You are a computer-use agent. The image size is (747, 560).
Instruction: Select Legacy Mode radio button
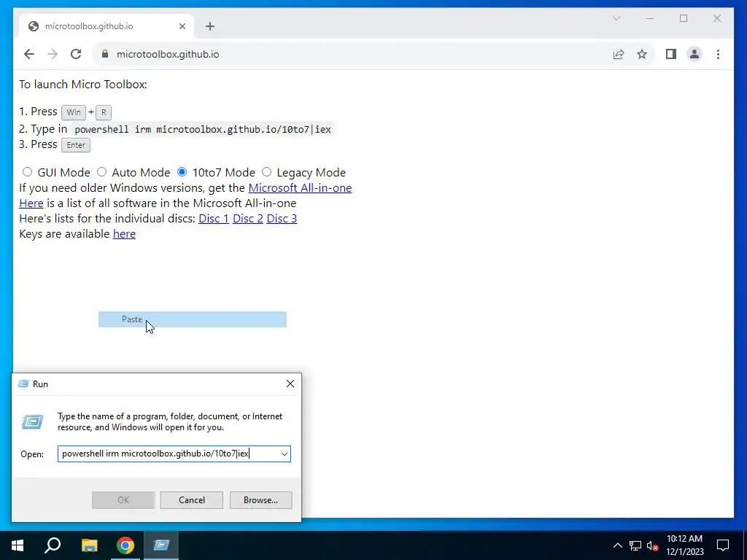(x=266, y=172)
